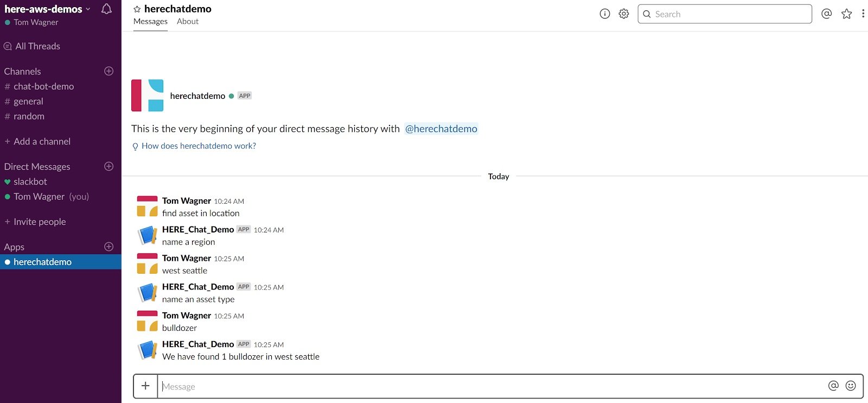Open emoji picker smiley icon
The width and height of the screenshot is (868, 403).
pyautogui.click(x=851, y=386)
